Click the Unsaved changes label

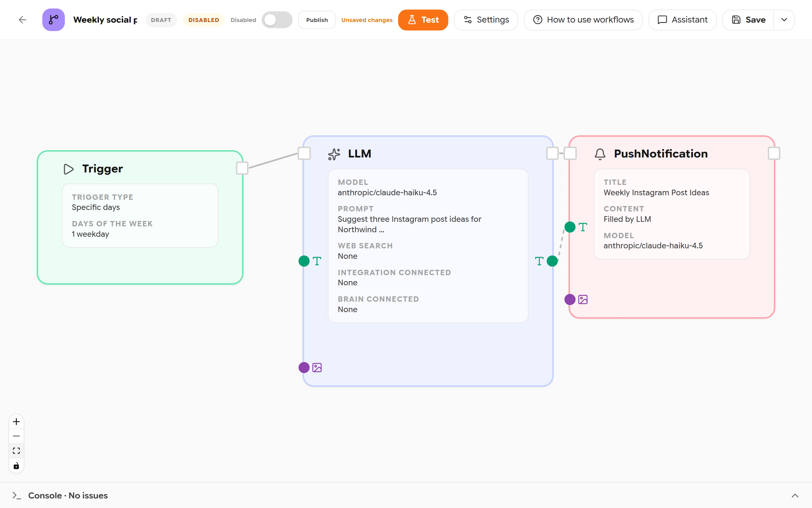coord(367,20)
